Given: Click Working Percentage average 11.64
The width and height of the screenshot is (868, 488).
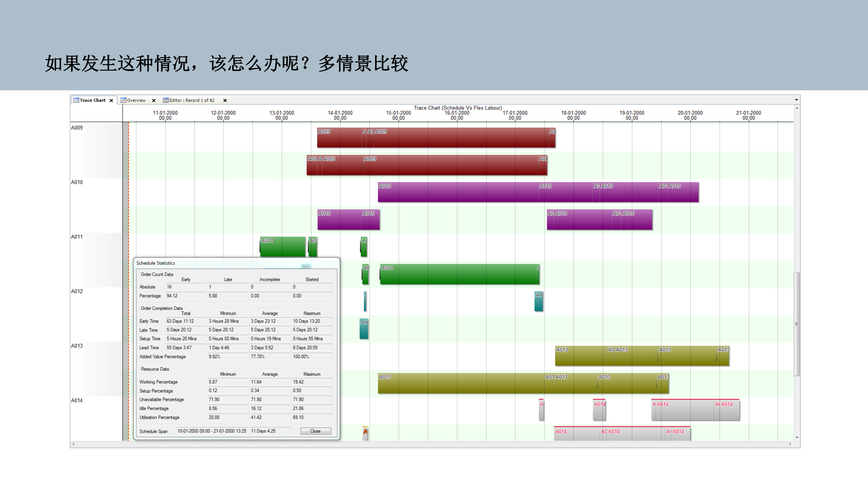Looking at the screenshot, I should pyautogui.click(x=270, y=382).
